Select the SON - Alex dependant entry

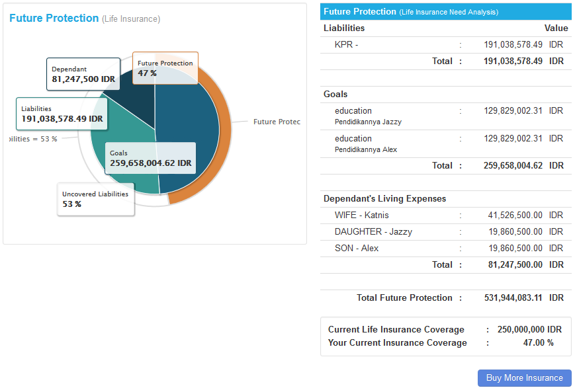[357, 249]
